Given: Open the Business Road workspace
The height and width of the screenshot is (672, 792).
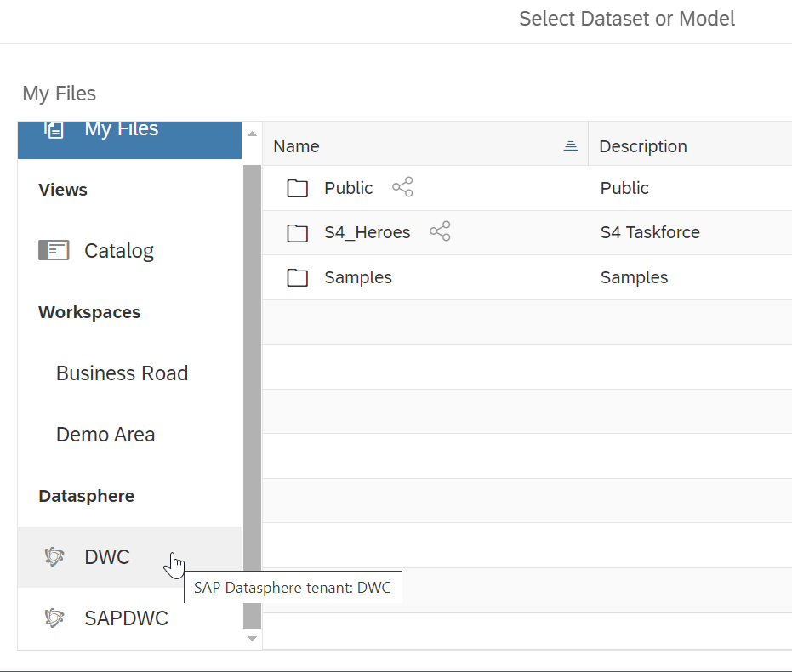Looking at the screenshot, I should [x=122, y=373].
